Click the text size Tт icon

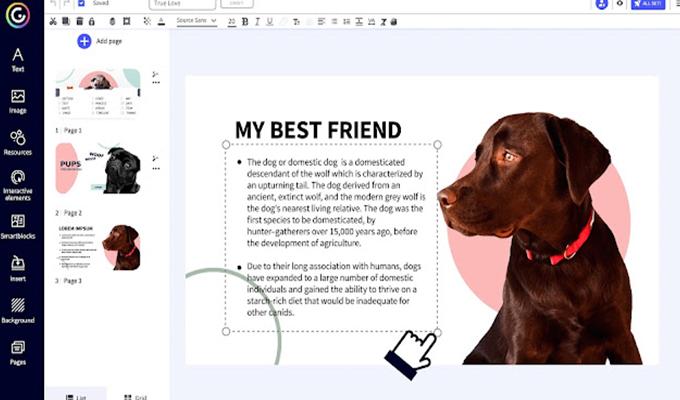(297, 22)
